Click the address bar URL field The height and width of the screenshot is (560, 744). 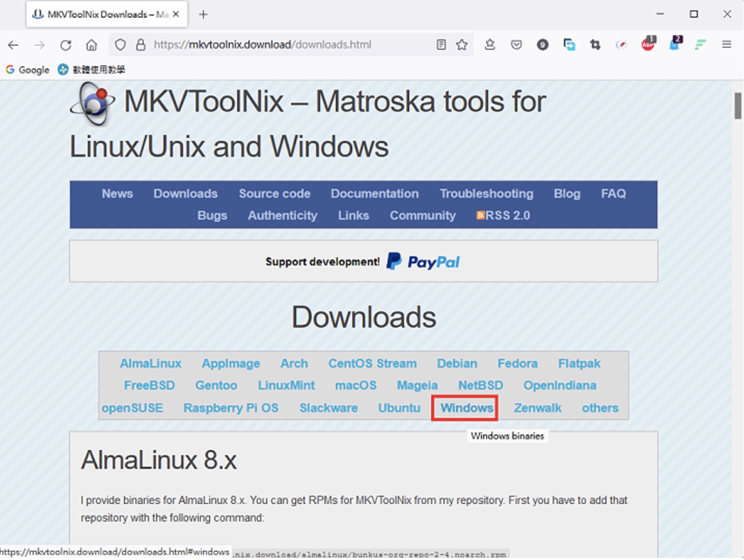291,45
